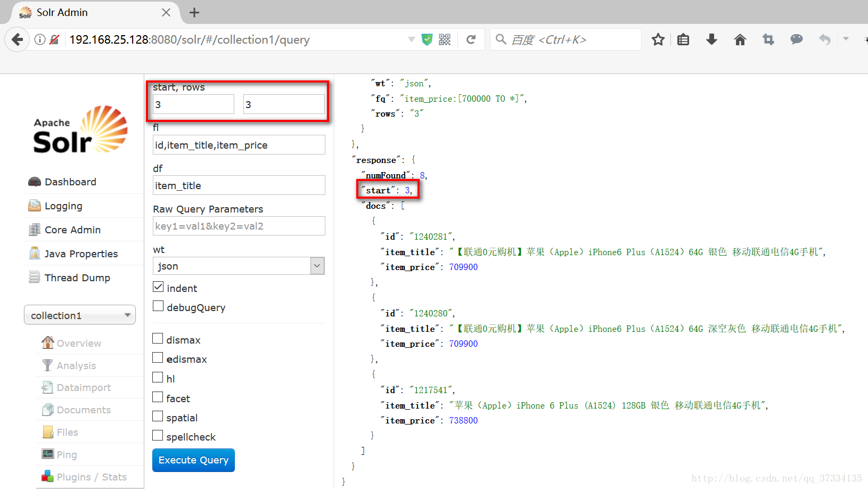Toggle the indent checkbox

point(158,287)
